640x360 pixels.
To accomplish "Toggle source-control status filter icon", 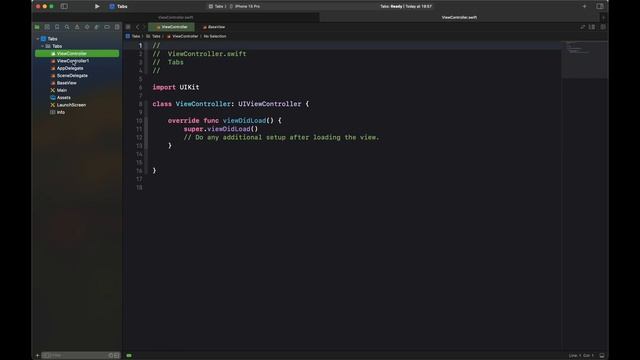I will pyautogui.click(x=117, y=356).
